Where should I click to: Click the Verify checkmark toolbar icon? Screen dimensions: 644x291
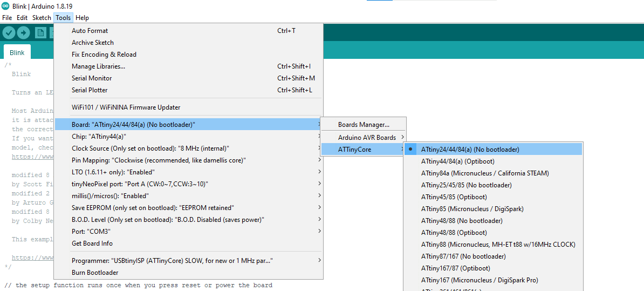9,33
